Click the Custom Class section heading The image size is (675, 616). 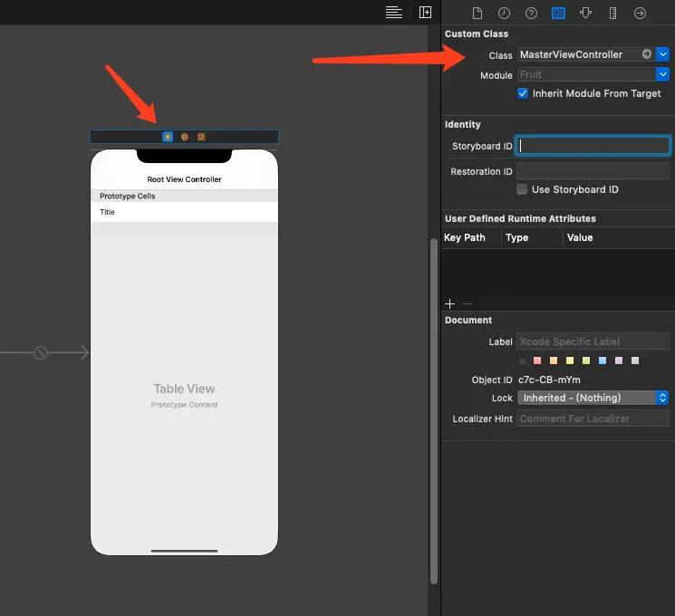click(x=477, y=34)
